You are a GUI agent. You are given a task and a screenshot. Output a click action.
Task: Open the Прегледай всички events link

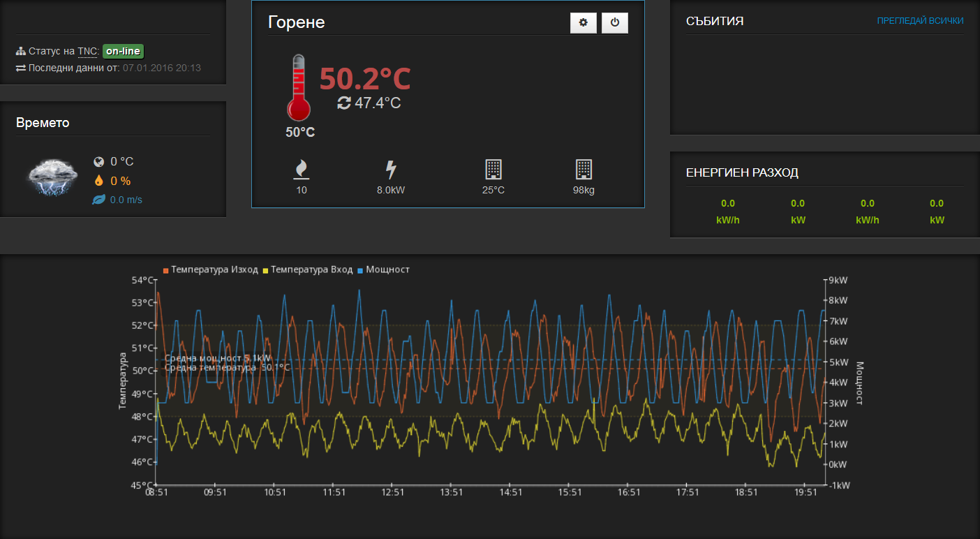click(920, 21)
